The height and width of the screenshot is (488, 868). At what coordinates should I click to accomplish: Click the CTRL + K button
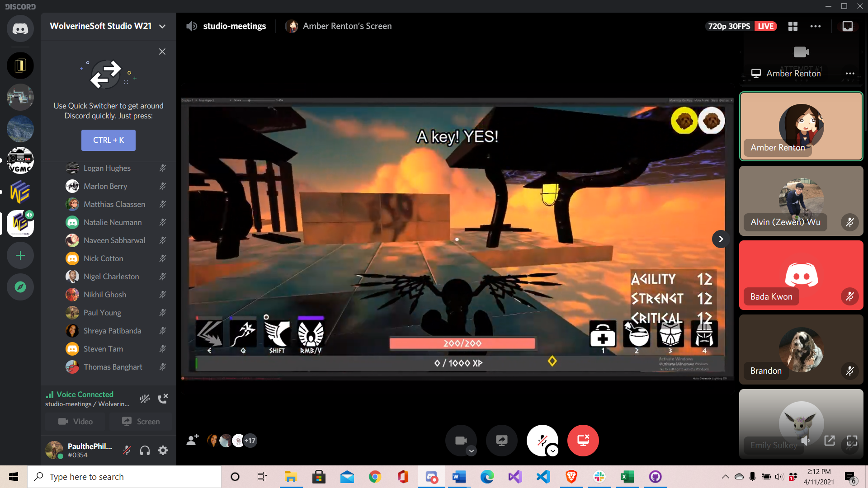(x=108, y=140)
